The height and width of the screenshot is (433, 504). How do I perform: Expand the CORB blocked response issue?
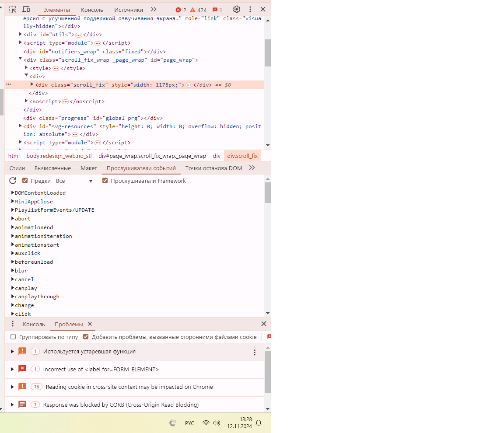pyautogui.click(x=12, y=405)
